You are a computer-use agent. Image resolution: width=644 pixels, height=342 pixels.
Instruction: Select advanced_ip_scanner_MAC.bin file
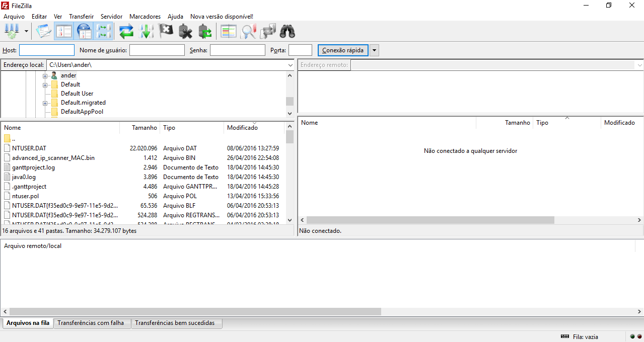[x=143, y=158]
